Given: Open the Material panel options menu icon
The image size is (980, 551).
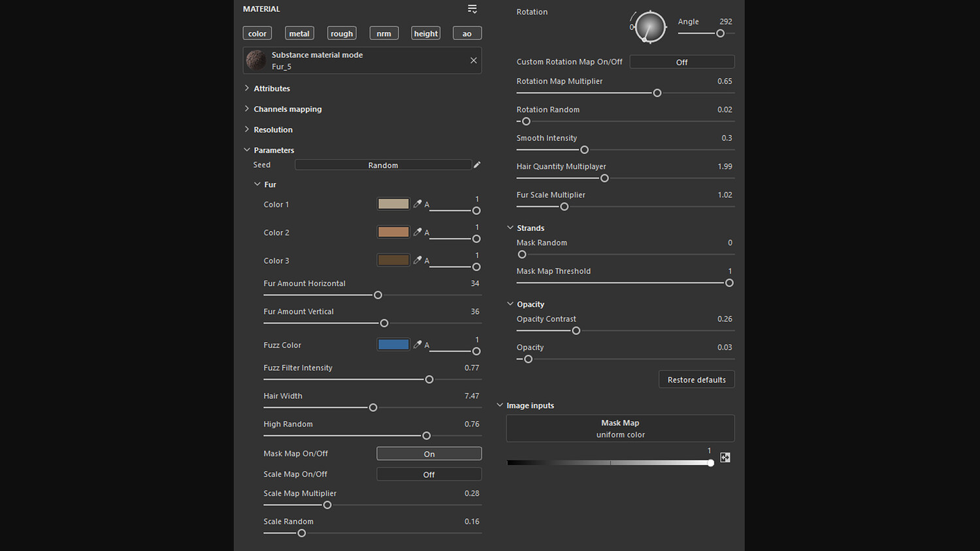Looking at the screenshot, I should pos(472,9).
